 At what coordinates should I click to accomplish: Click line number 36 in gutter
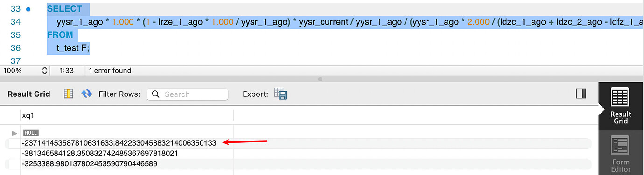tap(15, 48)
